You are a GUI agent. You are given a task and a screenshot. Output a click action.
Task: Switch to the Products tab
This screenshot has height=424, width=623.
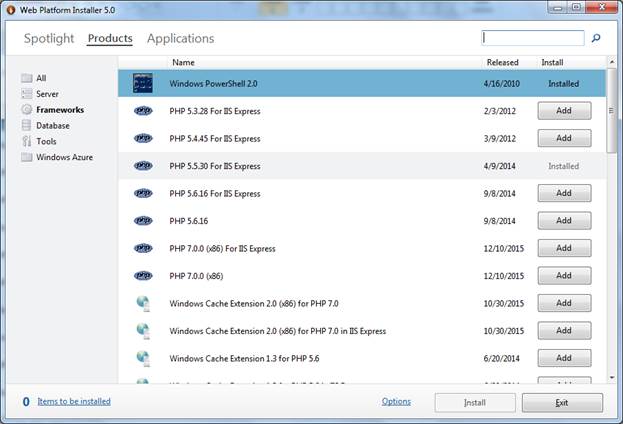click(110, 38)
